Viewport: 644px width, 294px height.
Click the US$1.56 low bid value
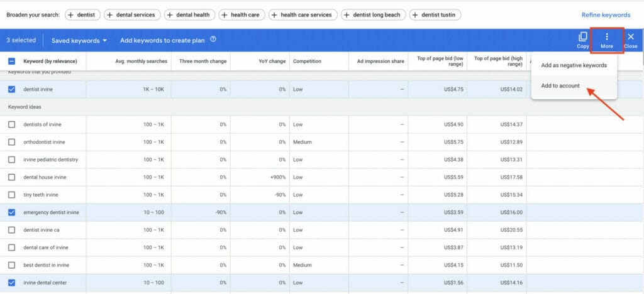453,283
